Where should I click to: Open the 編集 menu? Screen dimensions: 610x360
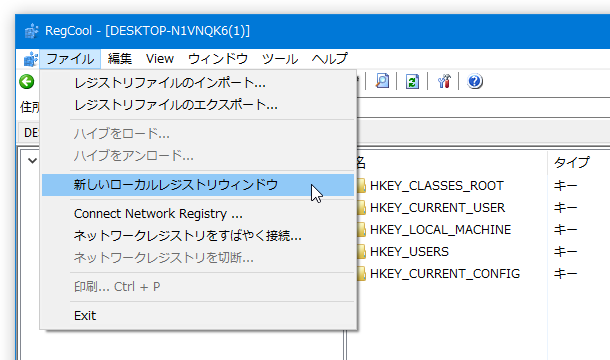click(119, 59)
